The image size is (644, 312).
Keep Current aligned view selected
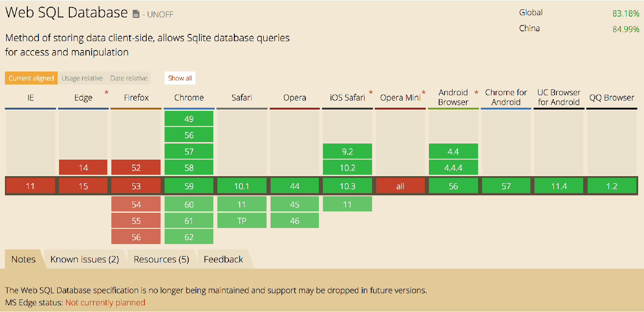click(31, 78)
